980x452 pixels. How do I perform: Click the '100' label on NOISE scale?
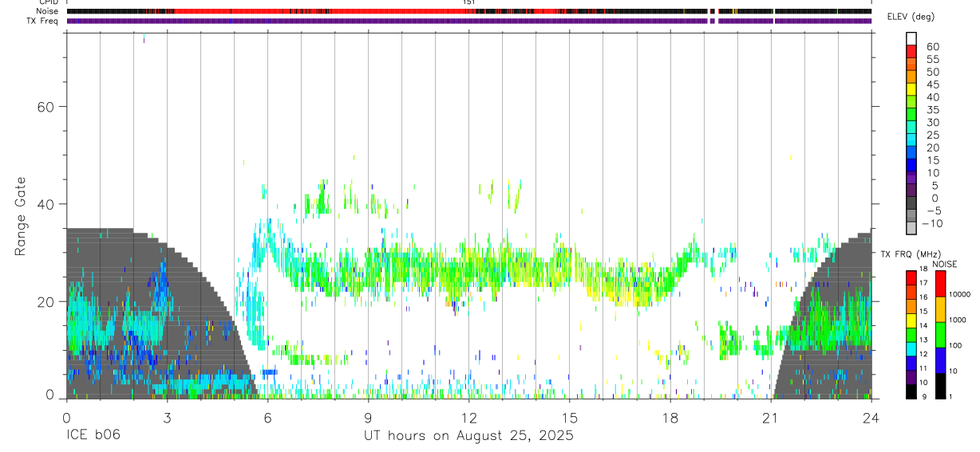coord(955,346)
